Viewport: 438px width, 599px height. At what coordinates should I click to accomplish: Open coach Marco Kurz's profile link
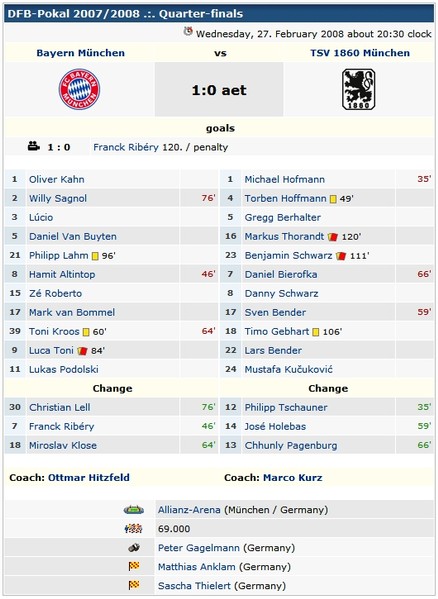tap(293, 478)
